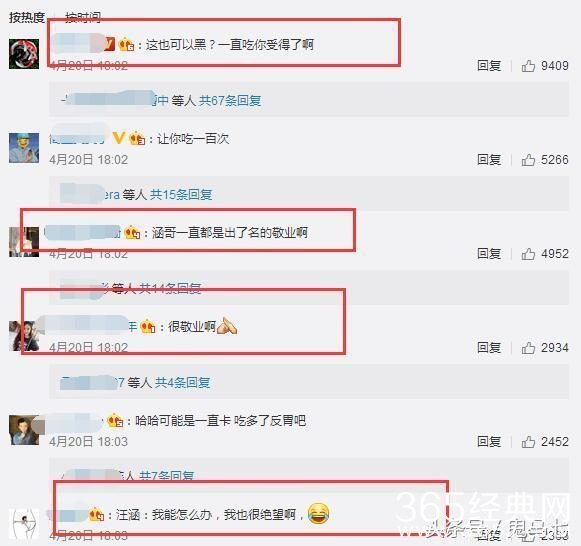The image size is (581, 546).
Task: Expand 共4条回复 replies
Action: click(182, 382)
